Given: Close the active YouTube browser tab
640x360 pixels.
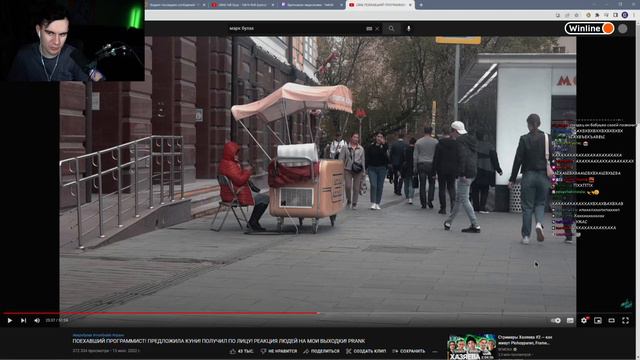Looking at the screenshot, I should point(410,5).
